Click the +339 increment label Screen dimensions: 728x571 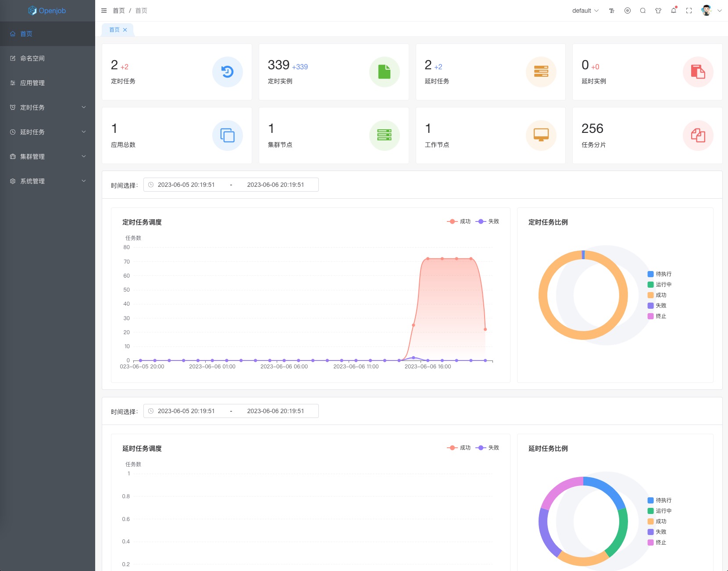[300, 67]
